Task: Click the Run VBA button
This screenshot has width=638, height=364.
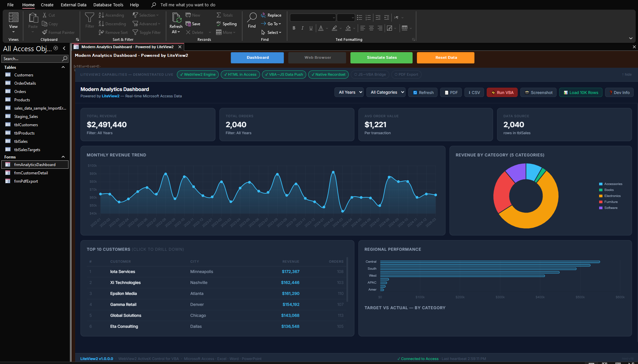Action: (502, 93)
